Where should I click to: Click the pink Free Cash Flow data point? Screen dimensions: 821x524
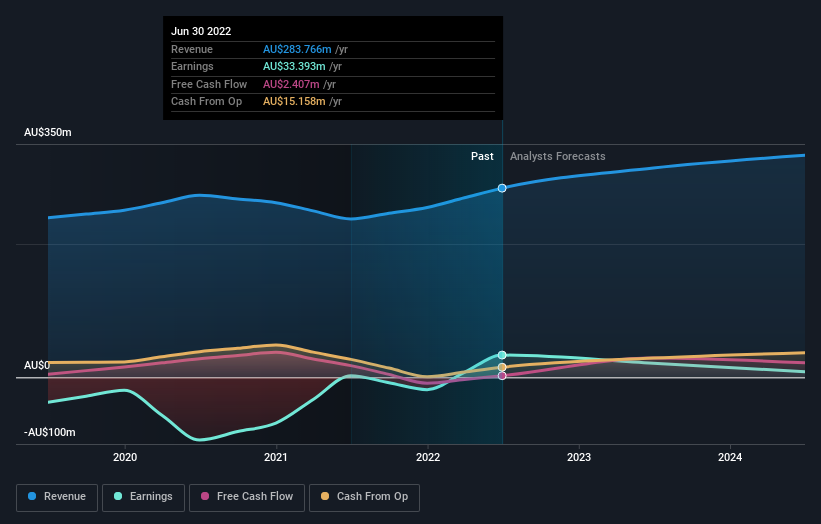point(502,375)
